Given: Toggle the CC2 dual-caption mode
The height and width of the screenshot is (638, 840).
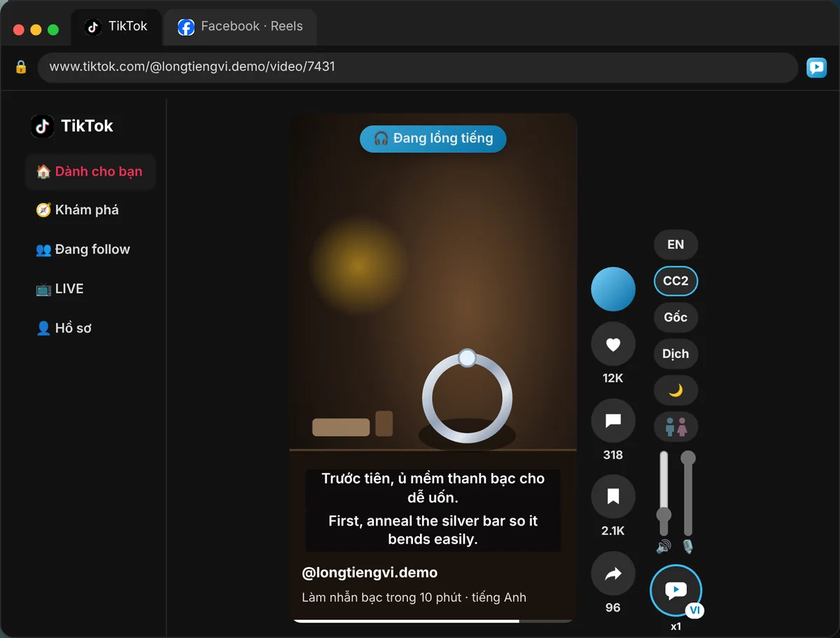Looking at the screenshot, I should 675,281.
